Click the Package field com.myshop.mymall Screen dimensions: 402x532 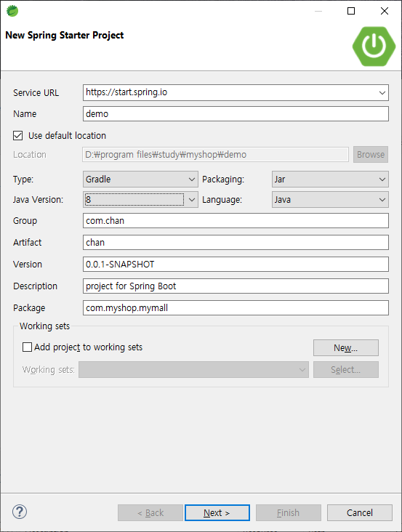pos(236,307)
